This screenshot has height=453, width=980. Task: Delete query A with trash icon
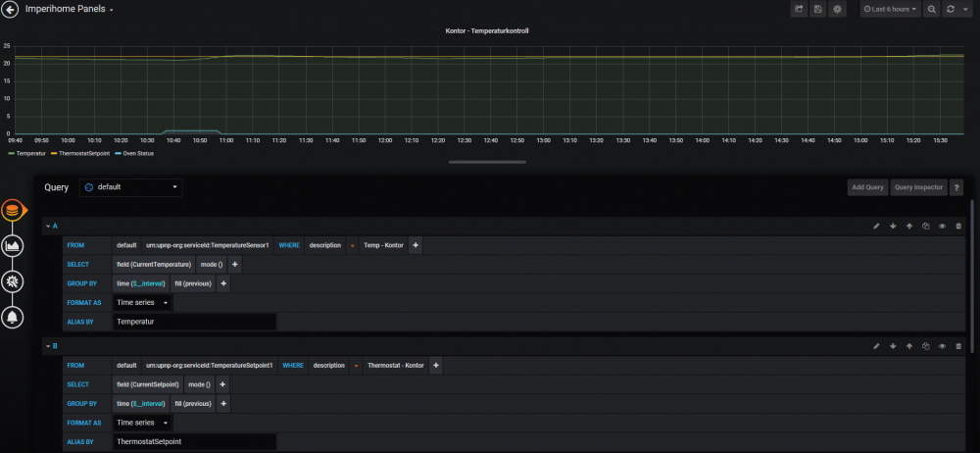coord(958,226)
